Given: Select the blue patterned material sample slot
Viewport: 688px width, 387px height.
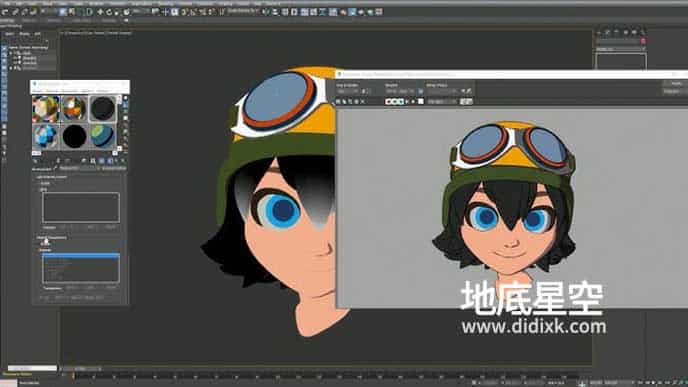Looking at the screenshot, I should (x=46, y=136).
